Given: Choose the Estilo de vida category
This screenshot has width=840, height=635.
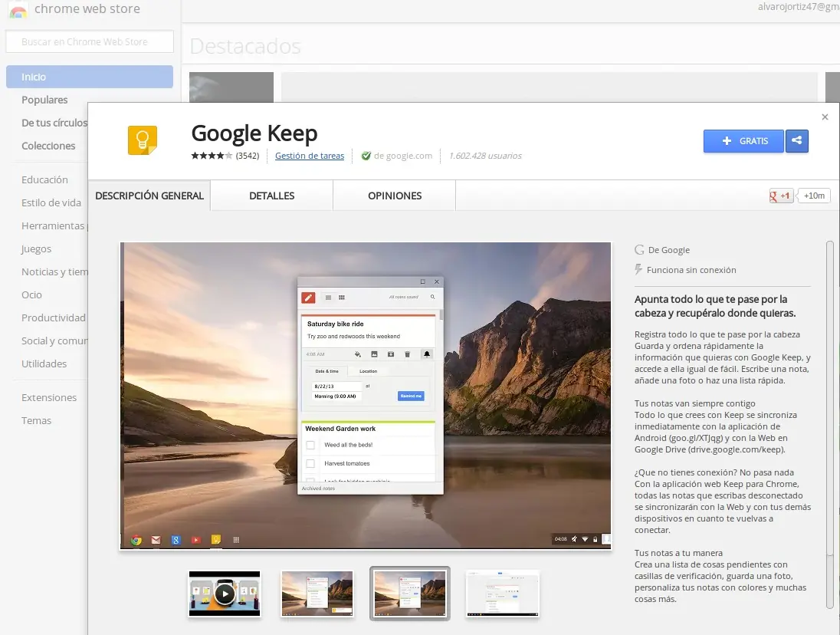Looking at the screenshot, I should [x=51, y=202].
